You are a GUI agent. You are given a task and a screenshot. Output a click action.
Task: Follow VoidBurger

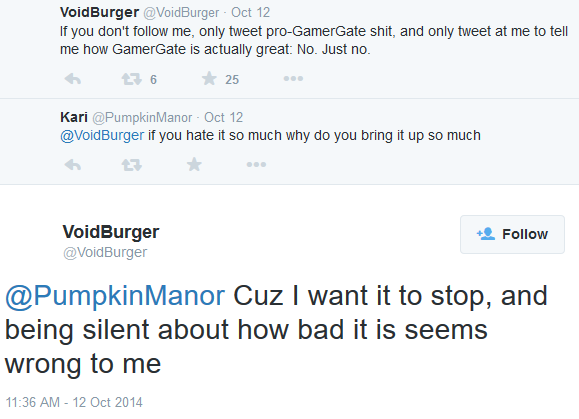click(x=512, y=234)
